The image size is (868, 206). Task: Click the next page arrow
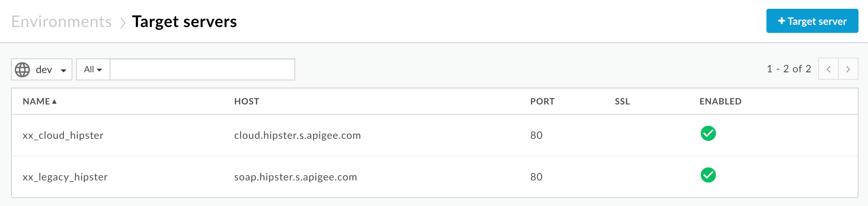click(848, 69)
